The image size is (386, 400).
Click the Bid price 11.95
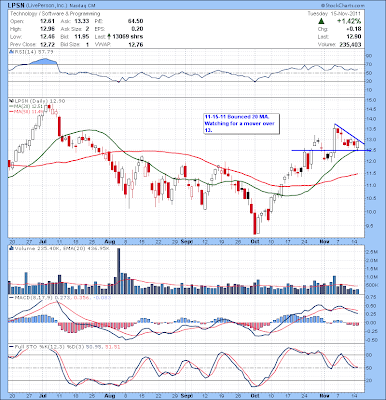[x=82, y=37]
